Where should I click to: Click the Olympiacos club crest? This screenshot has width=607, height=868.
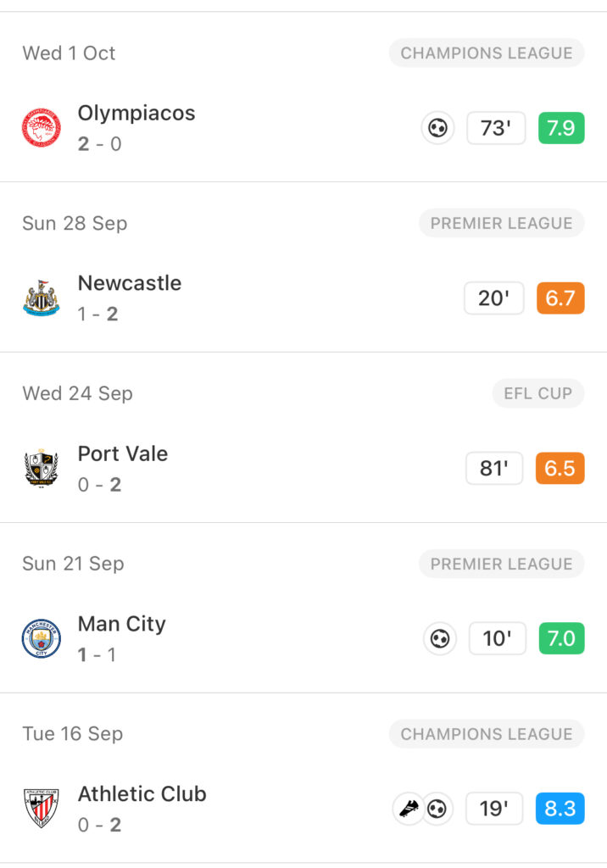coord(42,129)
